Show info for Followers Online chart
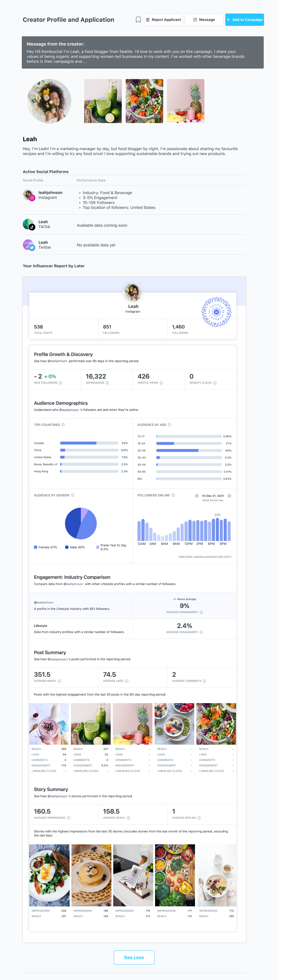This screenshot has width=288, height=980. click(173, 495)
